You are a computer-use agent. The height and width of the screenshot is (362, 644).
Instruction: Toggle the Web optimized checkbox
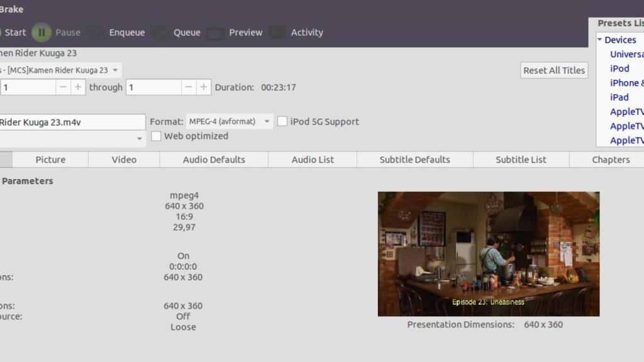coord(157,136)
